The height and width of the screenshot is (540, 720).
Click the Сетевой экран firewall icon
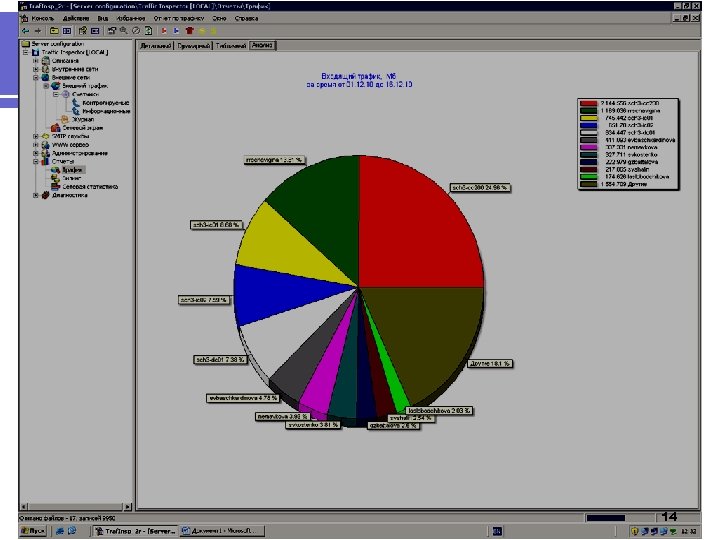[55, 128]
